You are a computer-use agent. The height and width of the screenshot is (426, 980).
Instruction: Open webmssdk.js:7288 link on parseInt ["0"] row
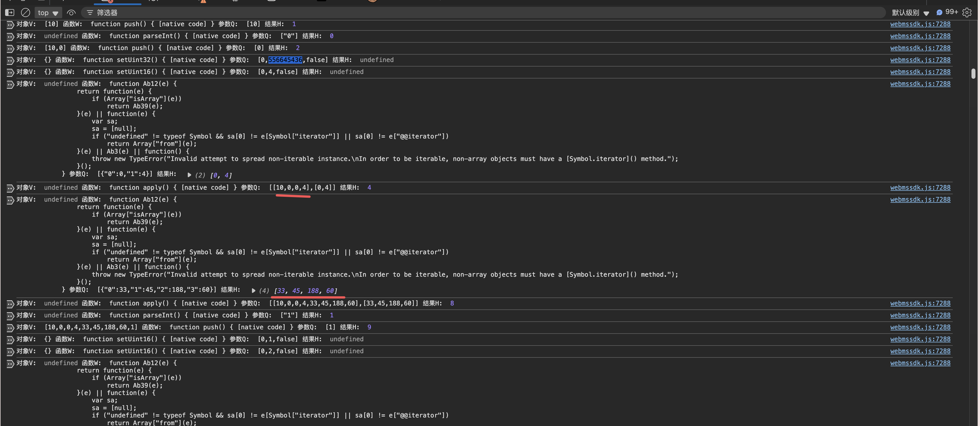point(920,36)
